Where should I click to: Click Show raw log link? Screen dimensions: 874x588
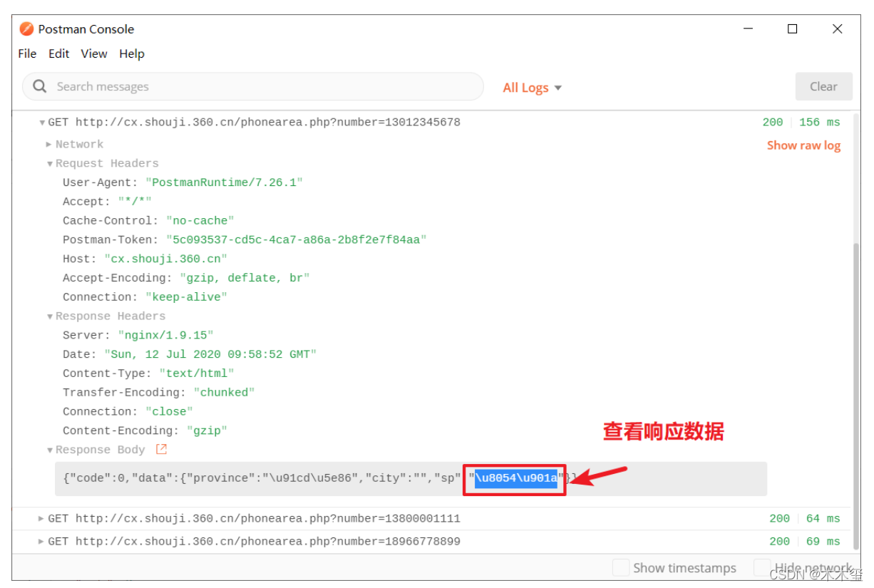[803, 145]
